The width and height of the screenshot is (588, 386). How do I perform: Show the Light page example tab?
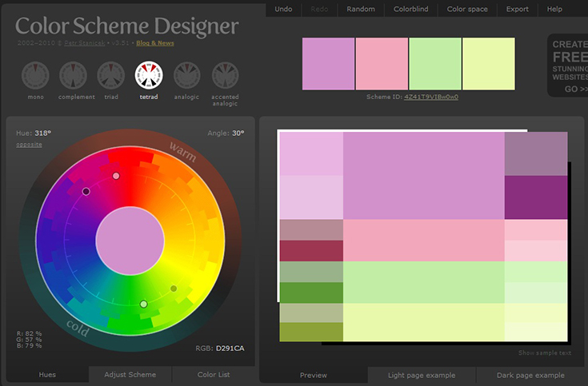click(422, 376)
